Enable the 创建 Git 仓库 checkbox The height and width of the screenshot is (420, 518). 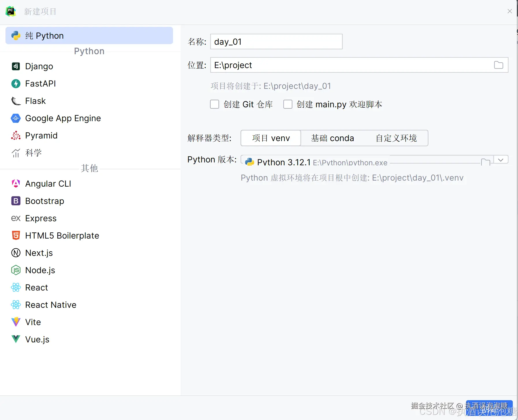[214, 104]
